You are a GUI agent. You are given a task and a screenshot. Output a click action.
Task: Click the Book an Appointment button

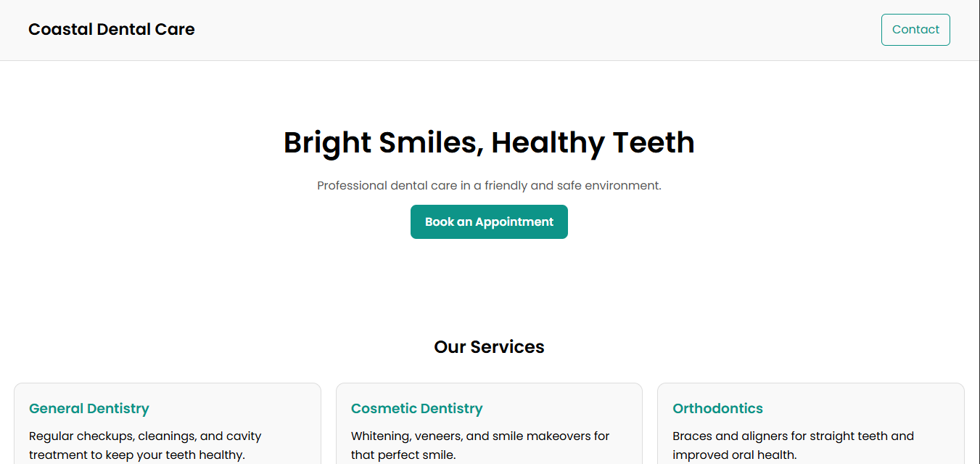click(489, 221)
